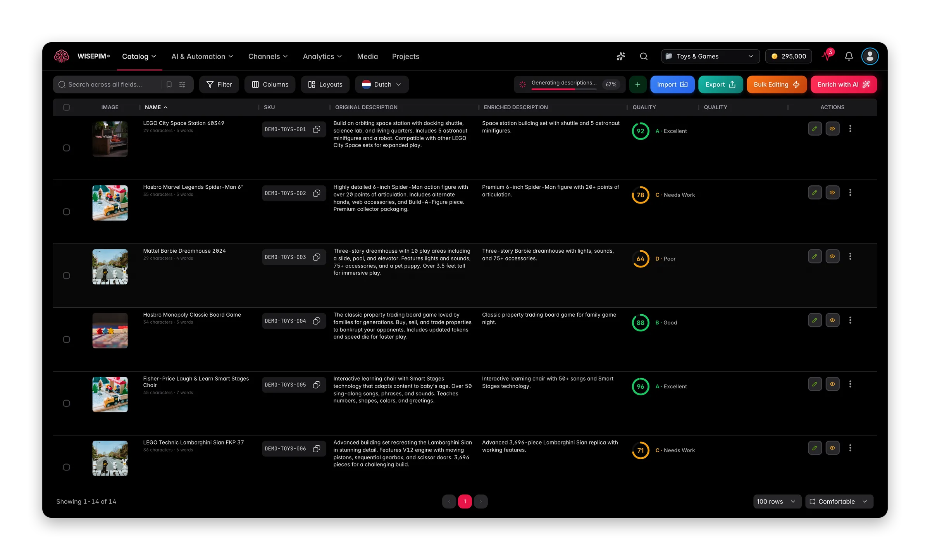The height and width of the screenshot is (560, 930).
Task: Open the notifications bell
Action: pos(849,57)
